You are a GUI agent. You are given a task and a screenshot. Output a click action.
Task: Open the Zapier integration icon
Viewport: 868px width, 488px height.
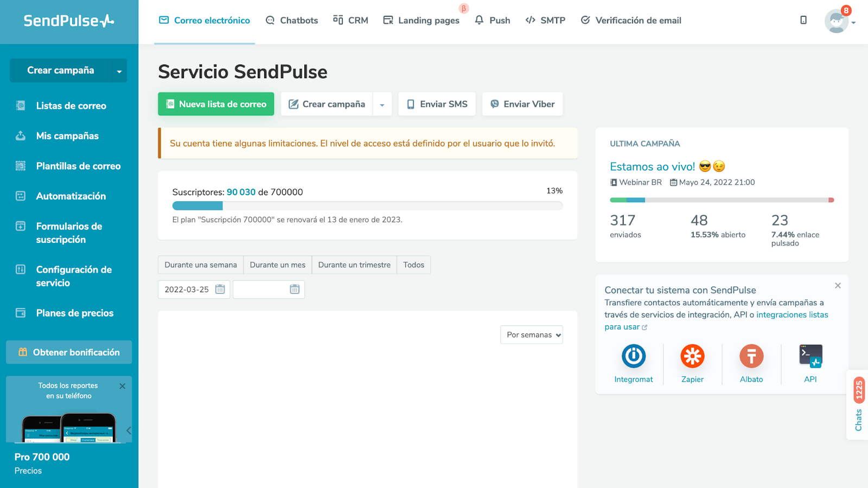pyautogui.click(x=693, y=356)
